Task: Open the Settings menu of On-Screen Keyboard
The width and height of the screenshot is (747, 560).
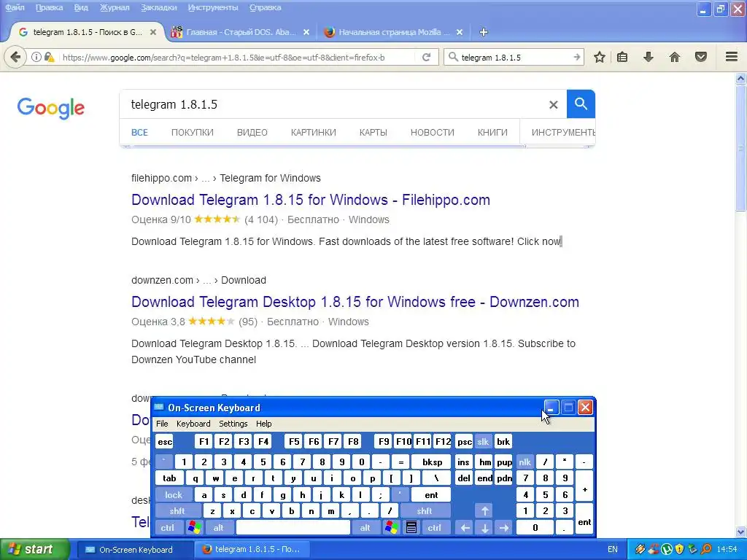Action: pyautogui.click(x=233, y=424)
